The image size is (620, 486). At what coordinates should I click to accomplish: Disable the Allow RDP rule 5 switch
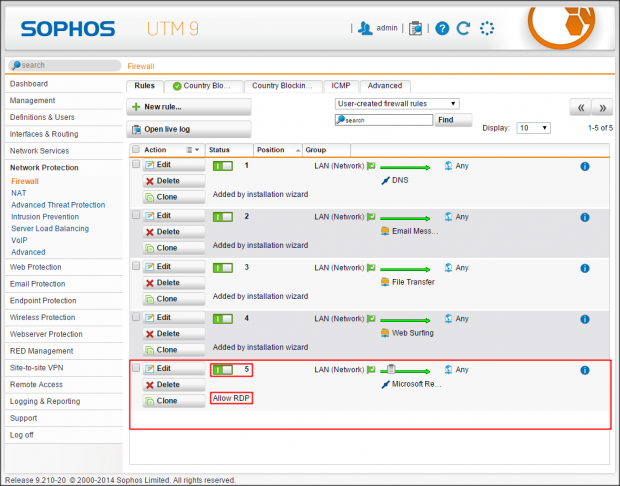point(223,370)
